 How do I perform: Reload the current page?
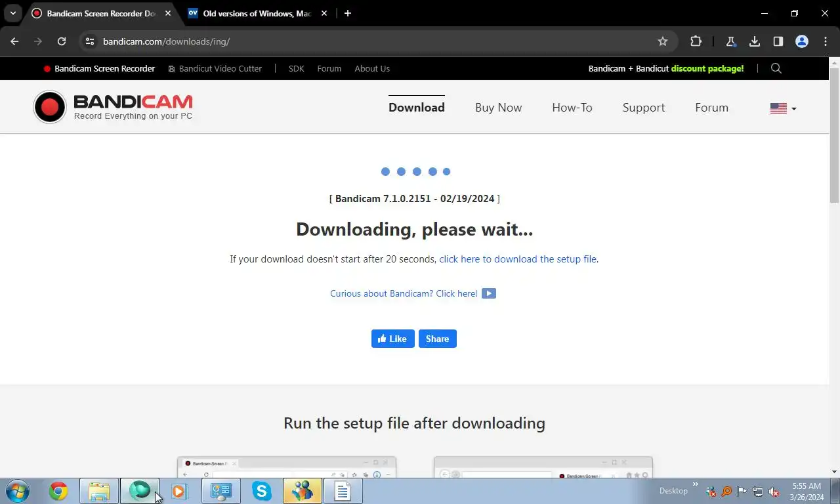click(62, 41)
